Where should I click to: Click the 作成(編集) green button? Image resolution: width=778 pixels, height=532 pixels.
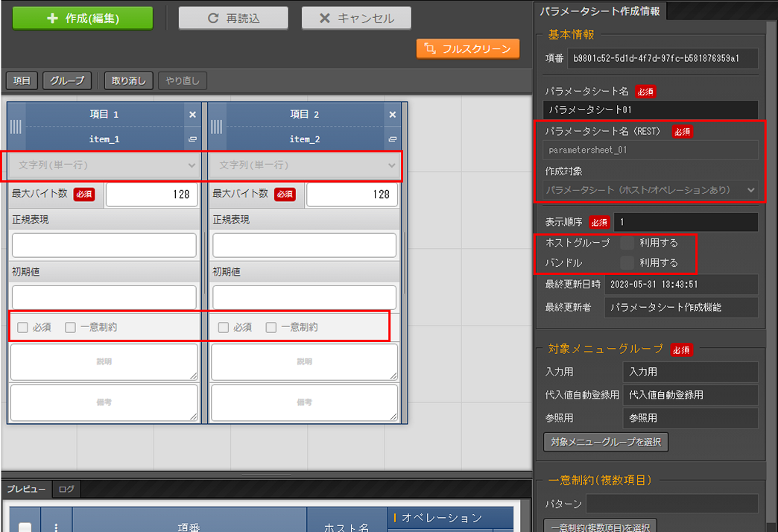click(x=83, y=19)
